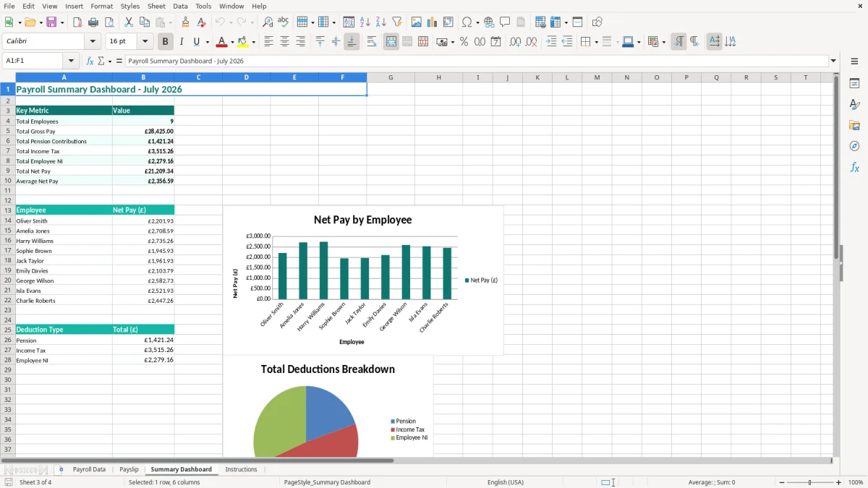
Task: Expand the Calibri font name dropdown
Action: [x=93, y=42]
